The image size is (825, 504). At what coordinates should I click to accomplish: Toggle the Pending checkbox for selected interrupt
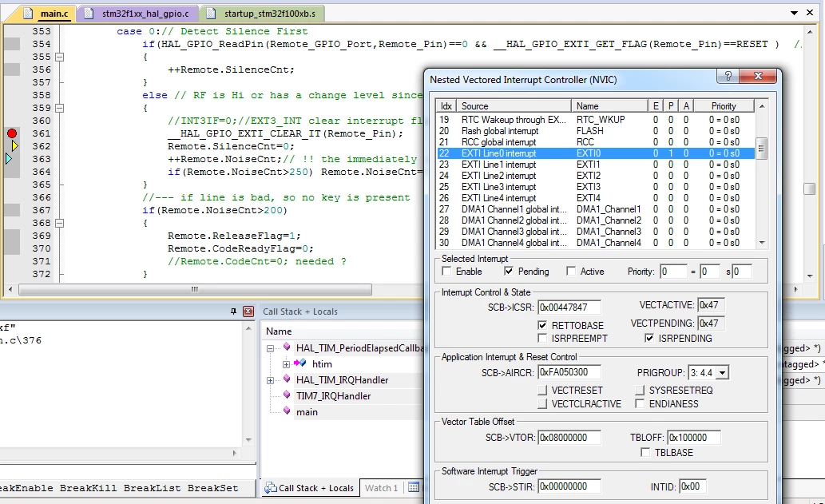tap(508, 271)
